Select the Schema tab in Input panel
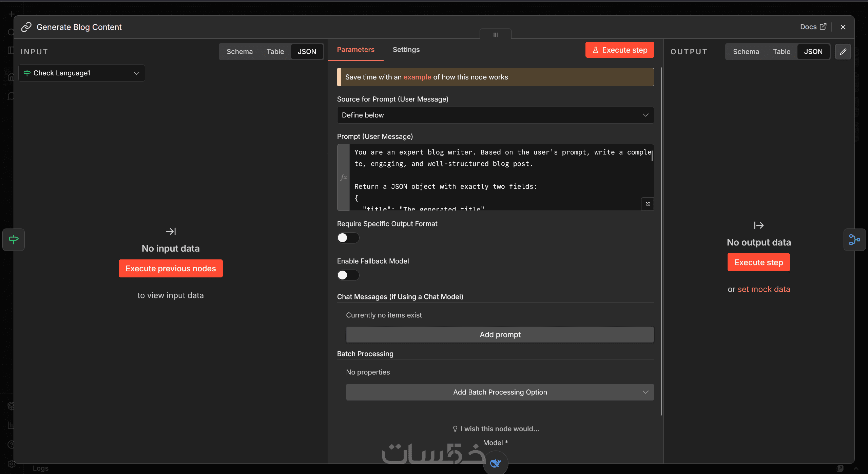 click(x=239, y=52)
